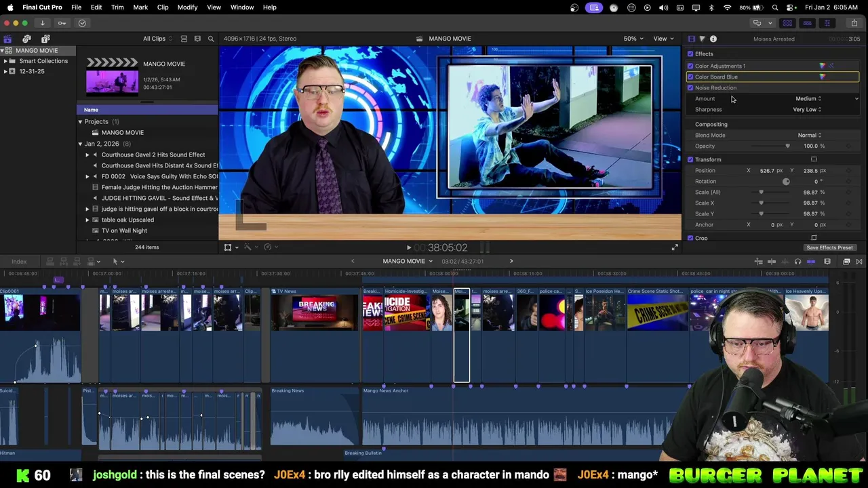Toggle the Effects section checkbox
The height and width of the screenshot is (488, 868).
coord(690,54)
